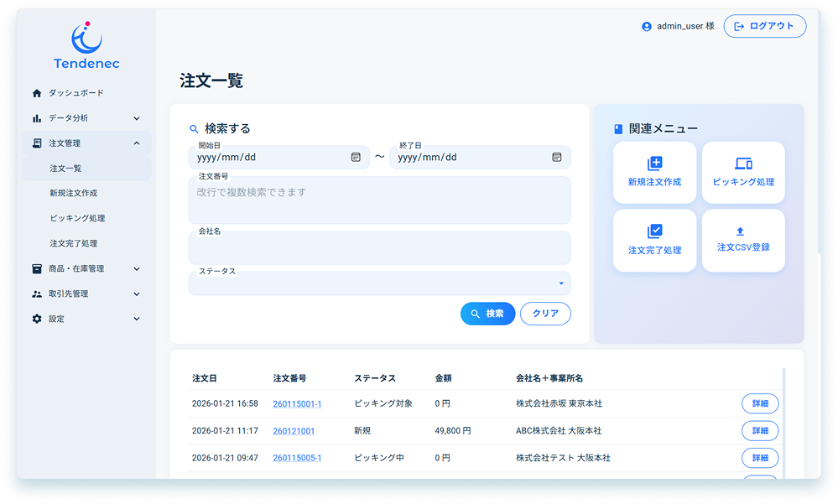Expand the 設定 sidebar section
Image resolution: width=838 pixels, height=504 pixels.
(x=137, y=319)
